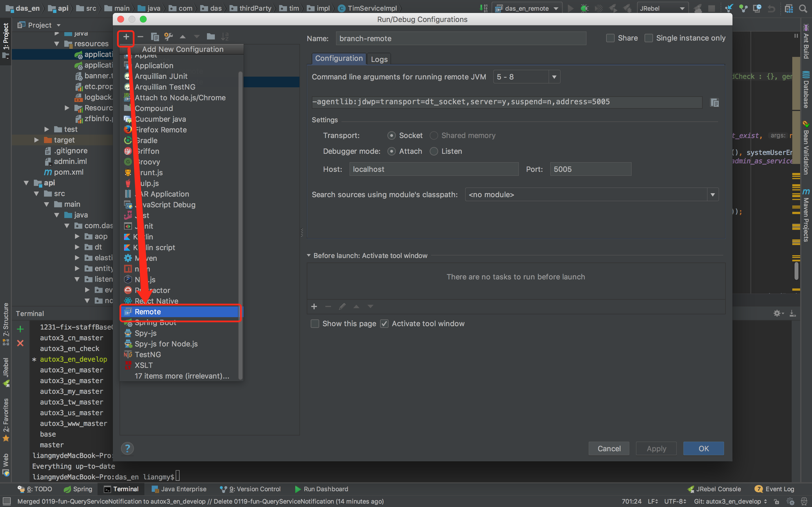Switch to the Logs tab
Viewport: 812px width, 507px height.
379,59
